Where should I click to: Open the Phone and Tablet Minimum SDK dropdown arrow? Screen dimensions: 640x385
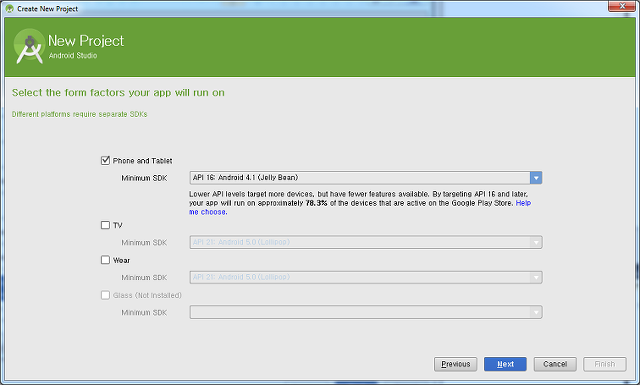[536, 178]
